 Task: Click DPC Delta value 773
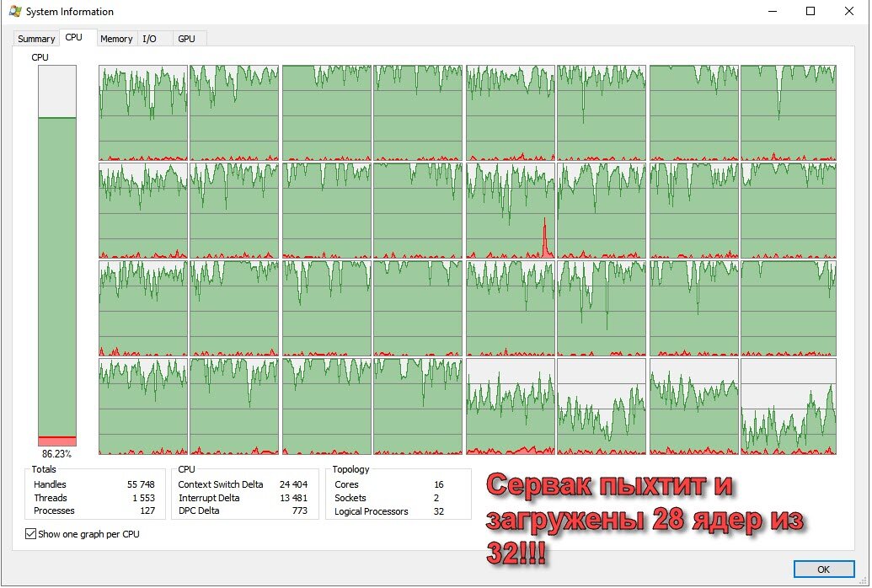(300, 510)
